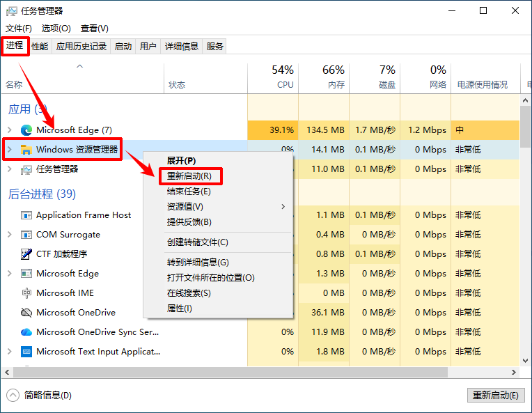The height and width of the screenshot is (413, 532).
Task: Choose 创建转储文件(C) in the context menu
Action: [218, 242]
